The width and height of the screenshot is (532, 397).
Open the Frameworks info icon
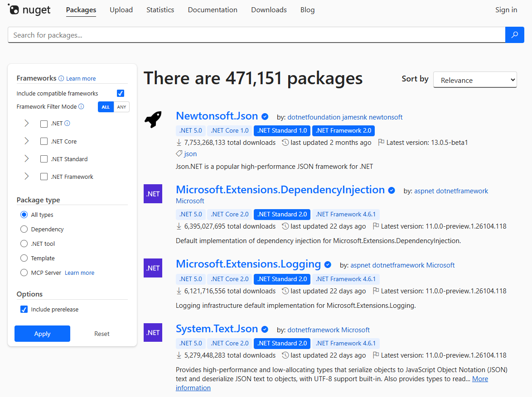click(x=61, y=78)
